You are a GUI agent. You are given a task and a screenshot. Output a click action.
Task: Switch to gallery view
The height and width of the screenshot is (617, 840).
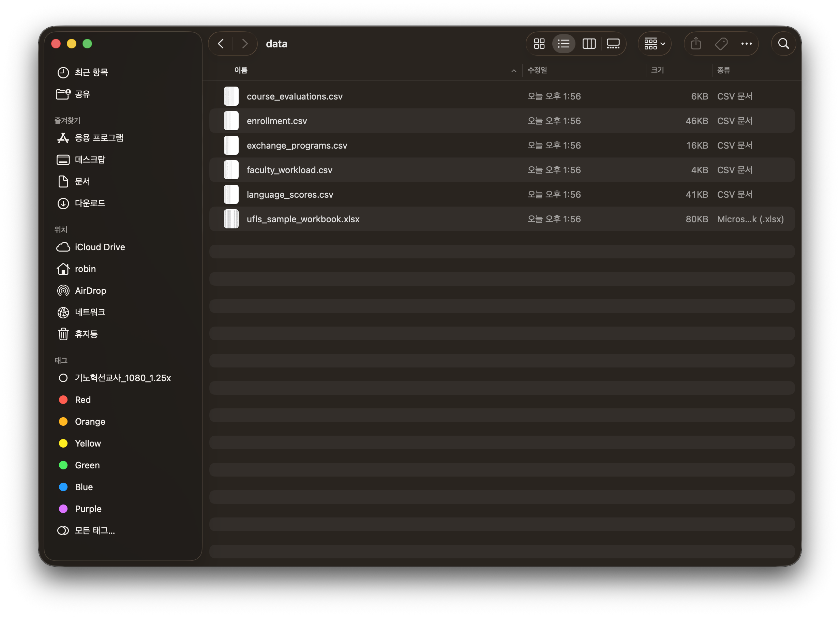click(x=613, y=44)
